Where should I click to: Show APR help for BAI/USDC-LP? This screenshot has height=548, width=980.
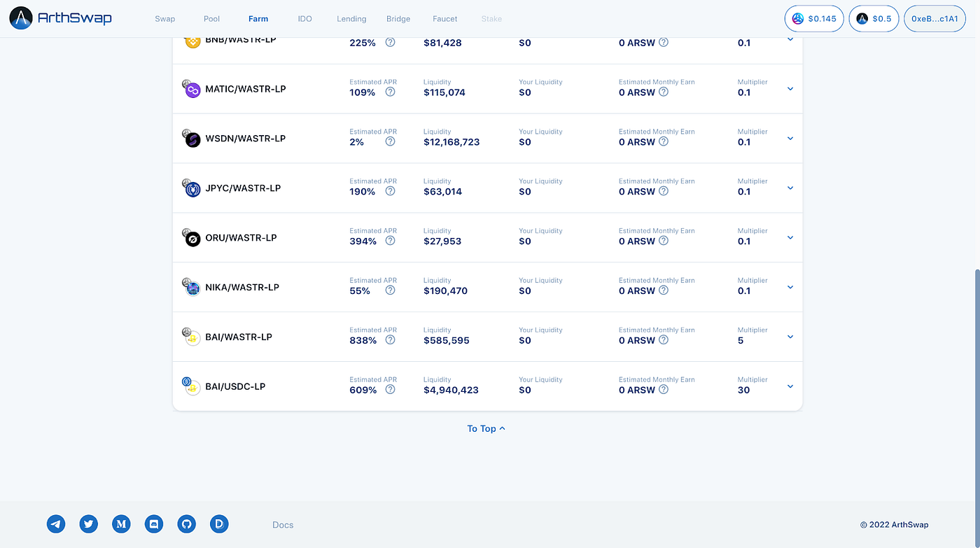click(391, 390)
